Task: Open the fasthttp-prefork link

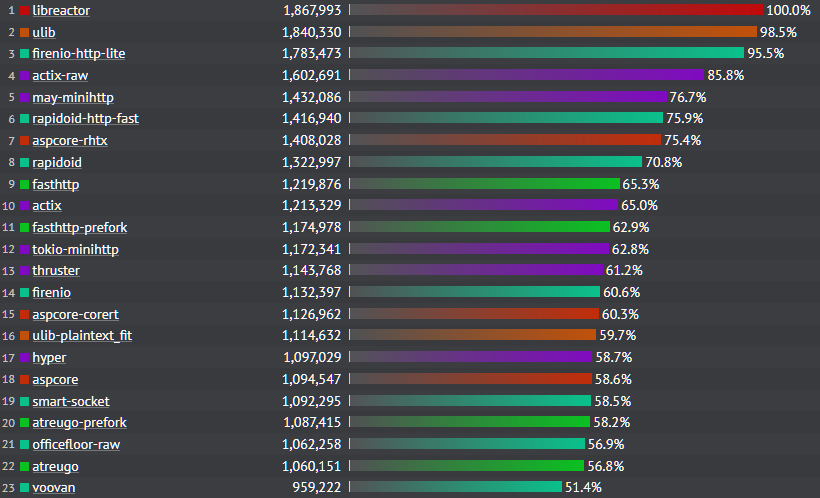Action: tap(79, 228)
